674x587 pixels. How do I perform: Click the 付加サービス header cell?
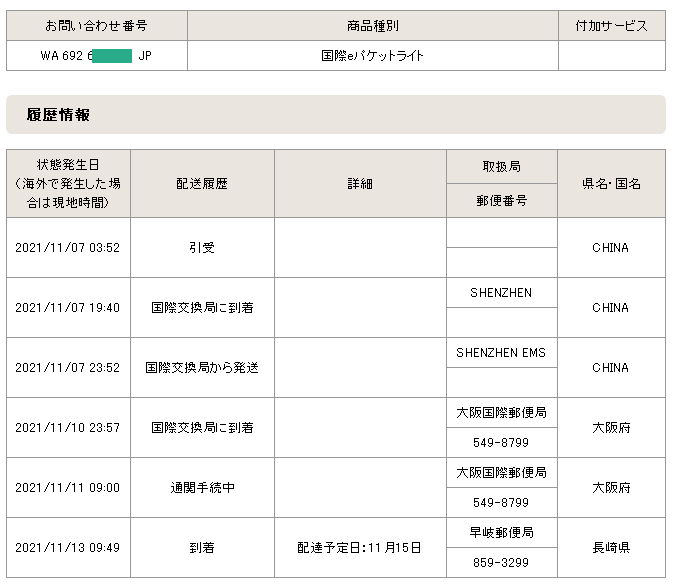(x=612, y=26)
